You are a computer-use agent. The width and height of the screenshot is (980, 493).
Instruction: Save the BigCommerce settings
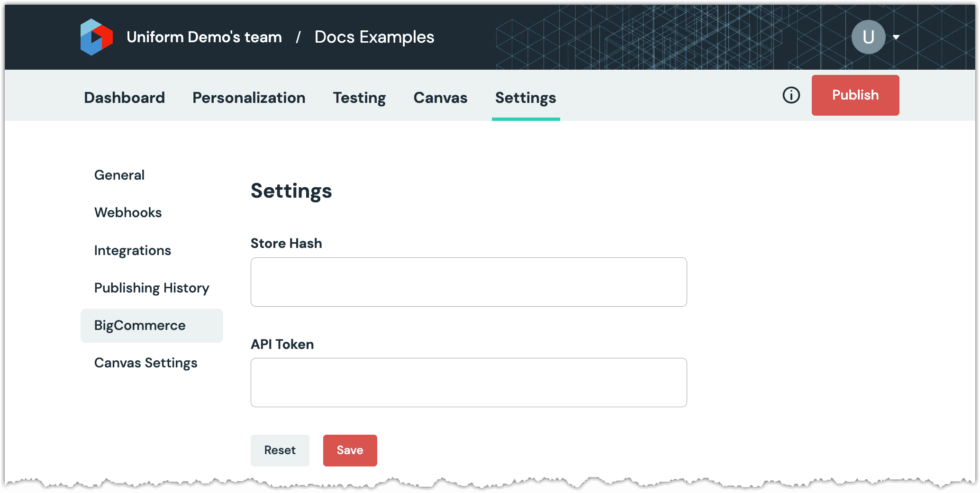click(x=350, y=450)
